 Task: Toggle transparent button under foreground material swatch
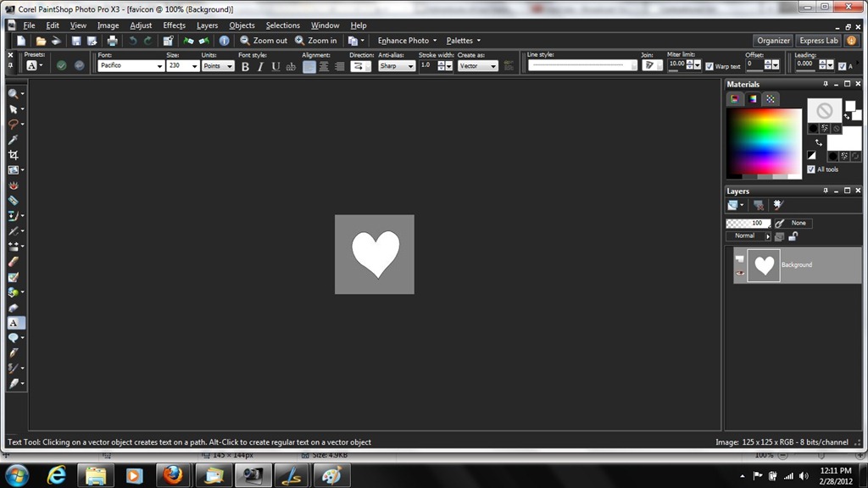(837, 129)
